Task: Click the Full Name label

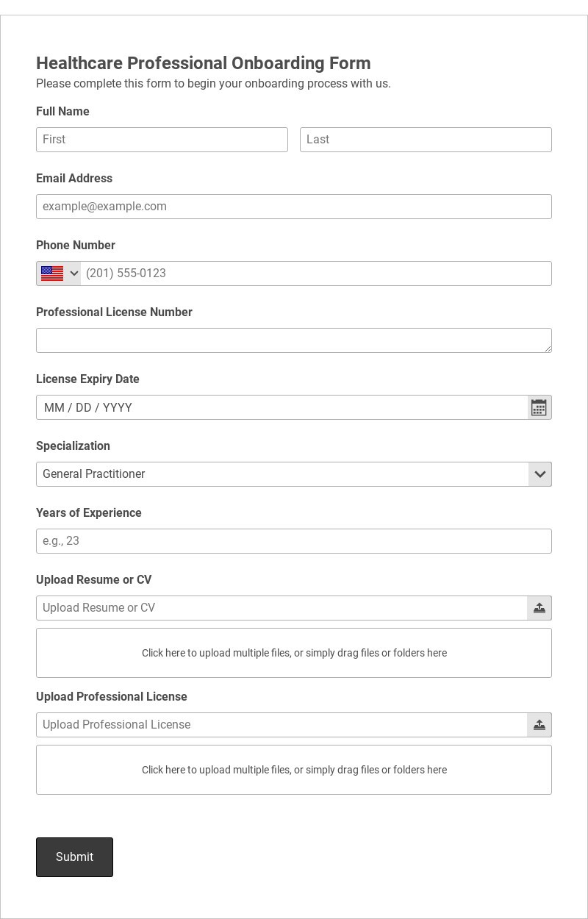Action: click(x=62, y=112)
